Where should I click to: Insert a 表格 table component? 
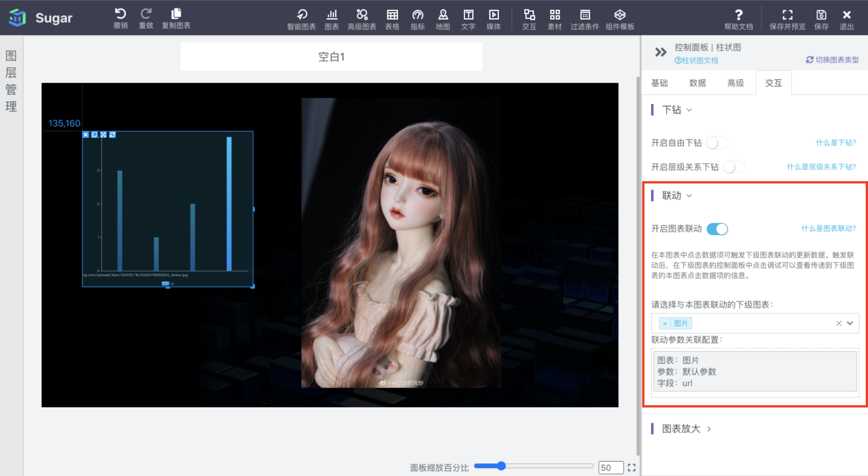point(392,20)
